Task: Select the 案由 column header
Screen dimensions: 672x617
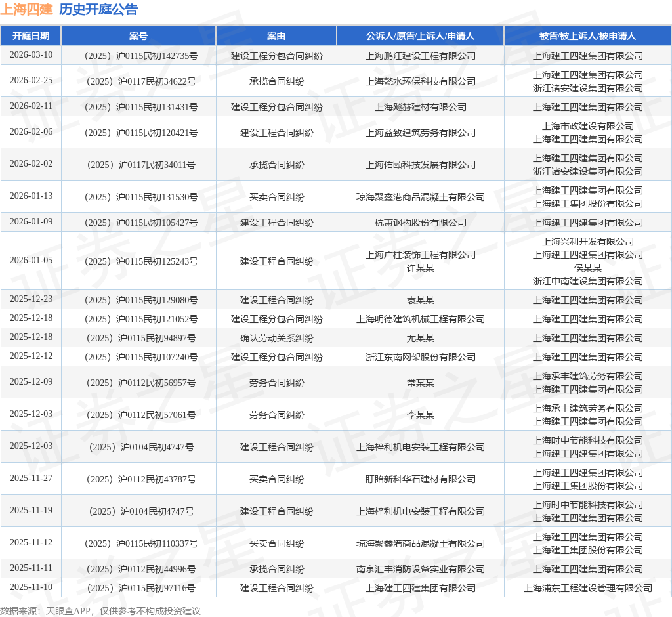Action: [x=276, y=36]
